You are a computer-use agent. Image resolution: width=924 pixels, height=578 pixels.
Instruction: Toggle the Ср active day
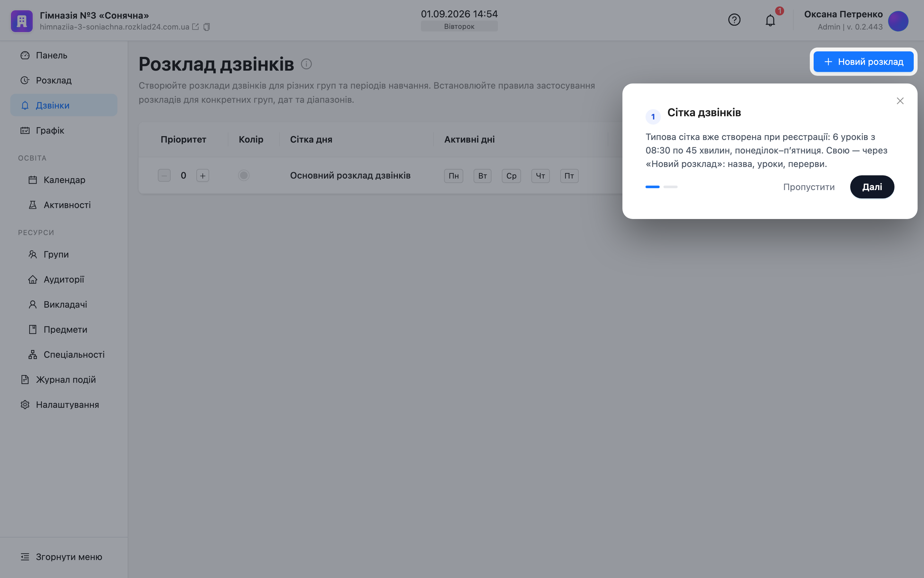[511, 176]
